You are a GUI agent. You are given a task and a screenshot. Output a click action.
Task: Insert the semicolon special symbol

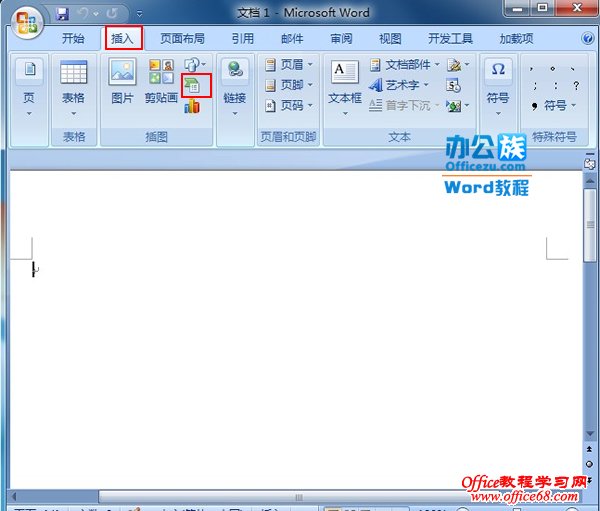535,86
